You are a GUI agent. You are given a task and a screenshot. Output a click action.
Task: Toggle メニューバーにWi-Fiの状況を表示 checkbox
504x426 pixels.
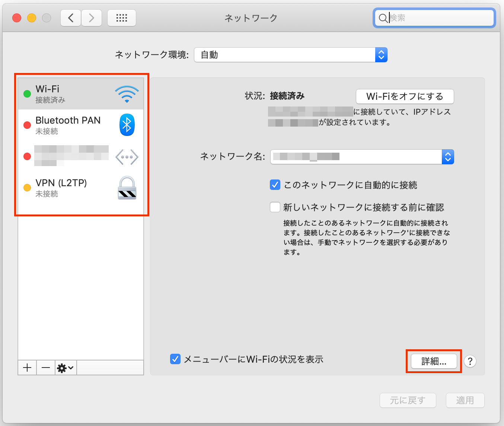tap(175, 359)
